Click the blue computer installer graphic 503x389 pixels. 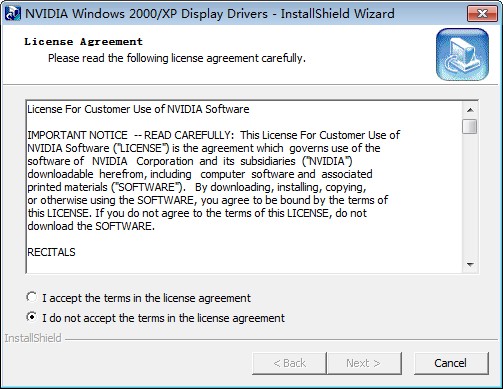462,55
